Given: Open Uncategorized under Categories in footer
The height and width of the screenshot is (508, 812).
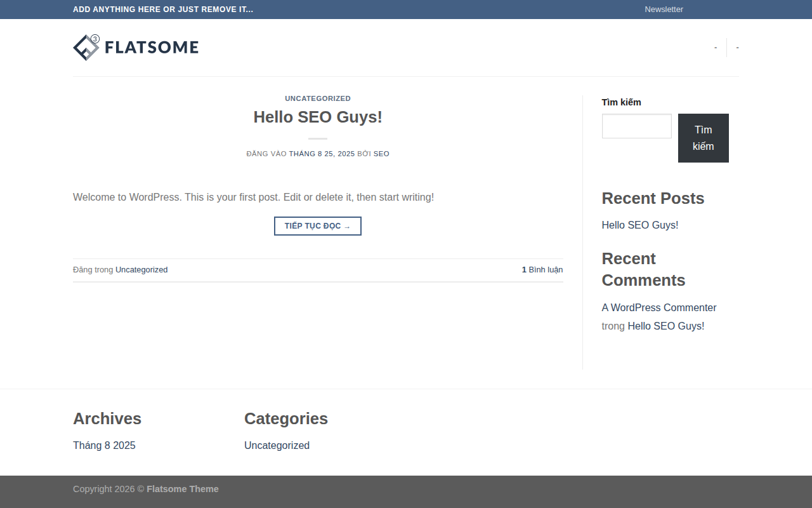Looking at the screenshot, I should (x=277, y=445).
